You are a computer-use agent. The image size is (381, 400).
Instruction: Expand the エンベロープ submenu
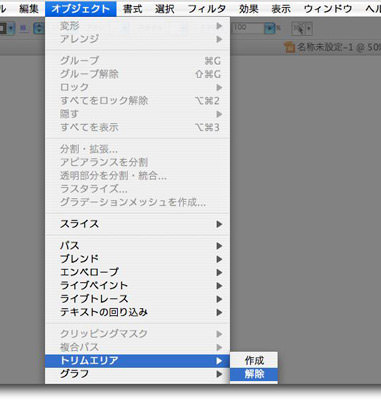(x=137, y=272)
